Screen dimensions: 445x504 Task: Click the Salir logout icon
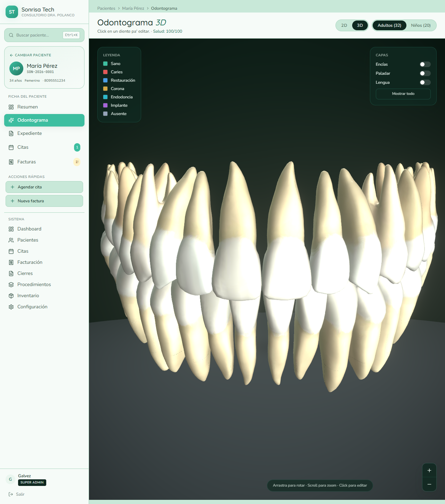click(x=11, y=494)
